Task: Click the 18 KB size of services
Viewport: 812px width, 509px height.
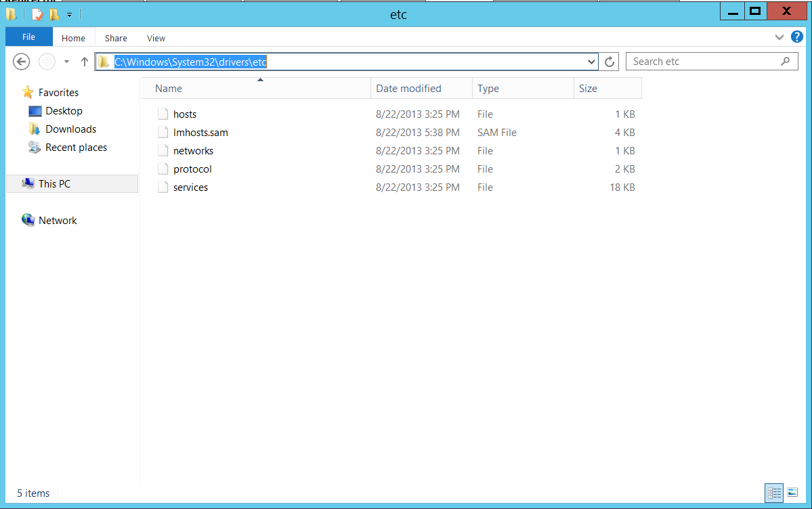Action: pos(622,187)
